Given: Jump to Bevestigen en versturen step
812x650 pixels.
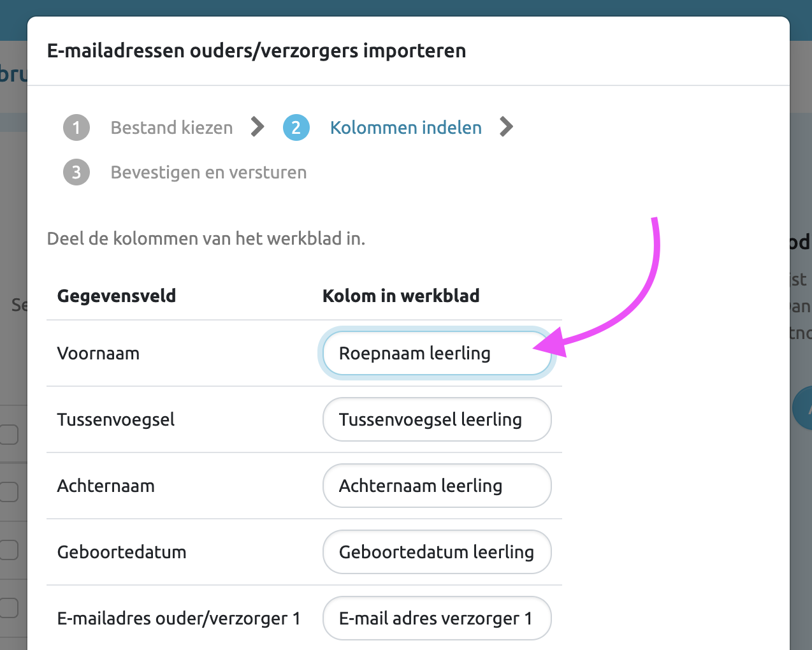Looking at the screenshot, I should click(208, 172).
